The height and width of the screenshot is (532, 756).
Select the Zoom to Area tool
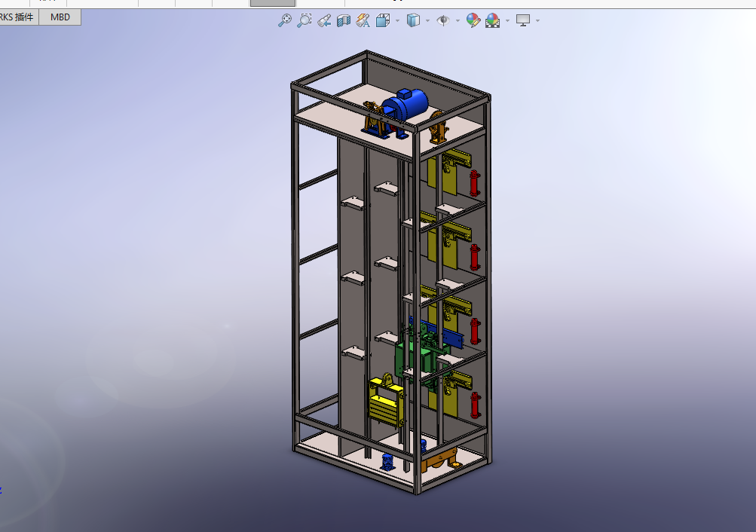pyautogui.click(x=305, y=20)
